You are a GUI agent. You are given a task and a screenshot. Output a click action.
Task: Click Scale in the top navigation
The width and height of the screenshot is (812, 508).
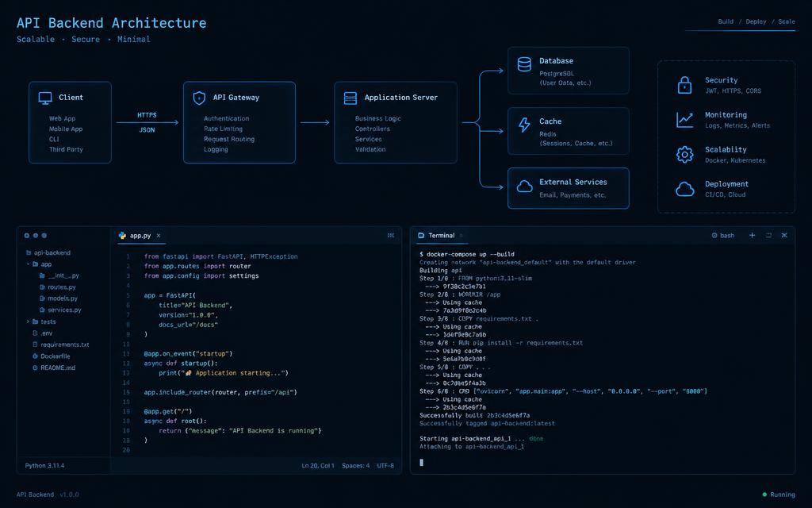coord(786,21)
